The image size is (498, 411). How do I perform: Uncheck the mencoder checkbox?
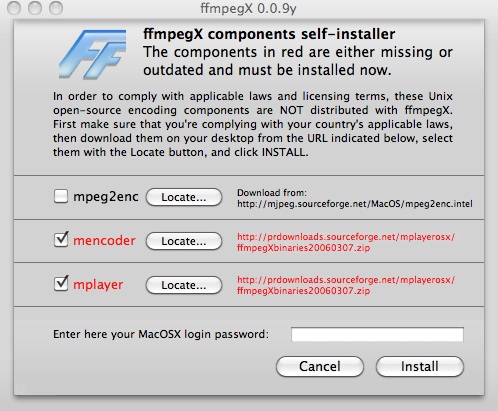61,240
